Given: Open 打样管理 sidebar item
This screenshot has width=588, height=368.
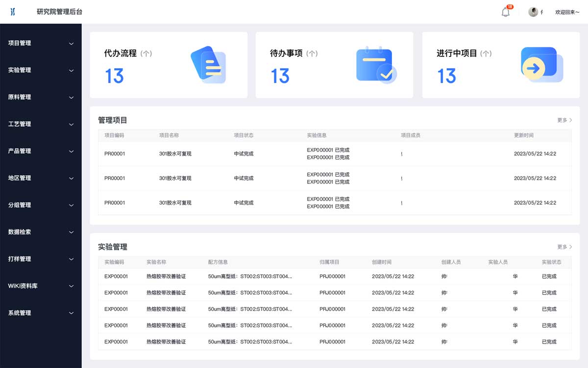Looking at the screenshot, I should 20,259.
